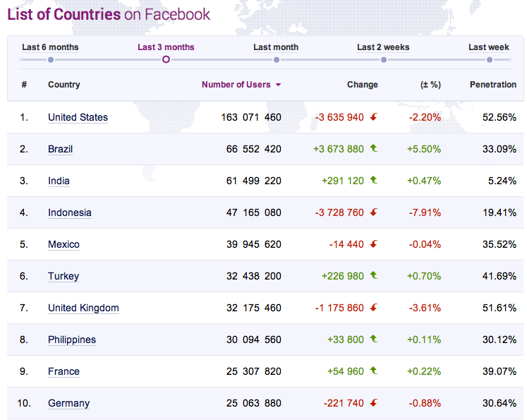527x420 pixels.
Task: Select the Last 2 weeks timeline dot
Action: coord(384,60)
